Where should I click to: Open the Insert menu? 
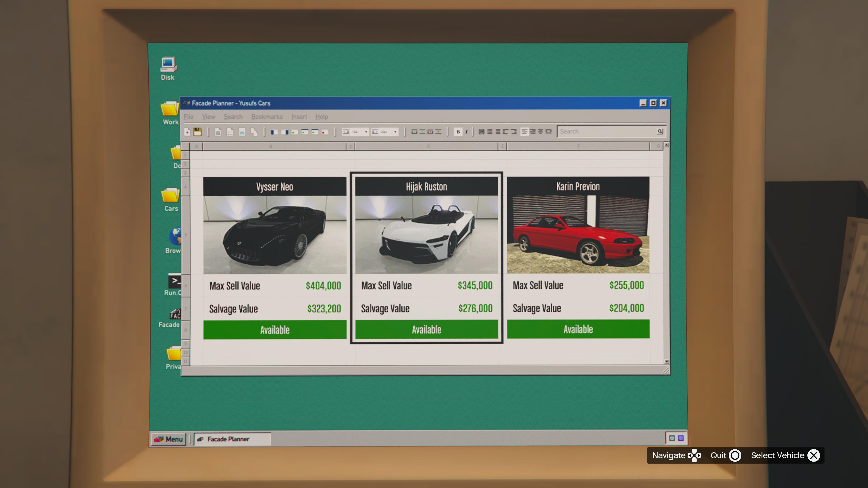tap(299, 117)
